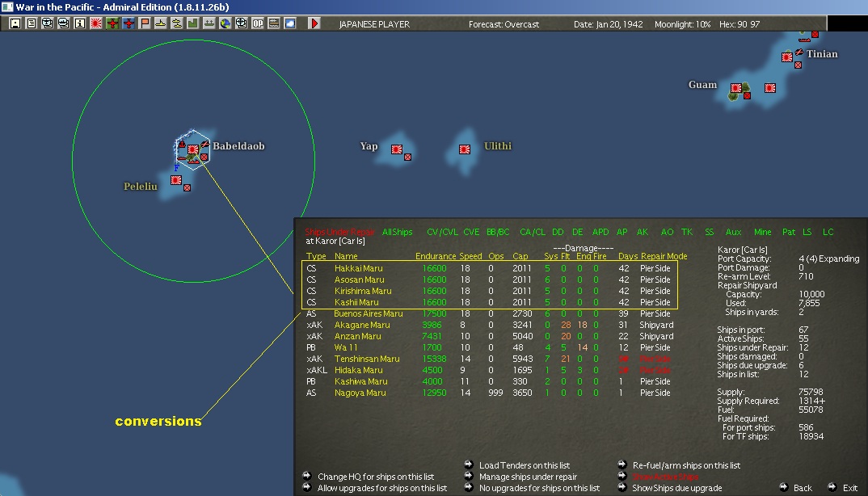868x496 pixels.
Task: Click the rising sun flag toolbar icon
Action: 95,23
